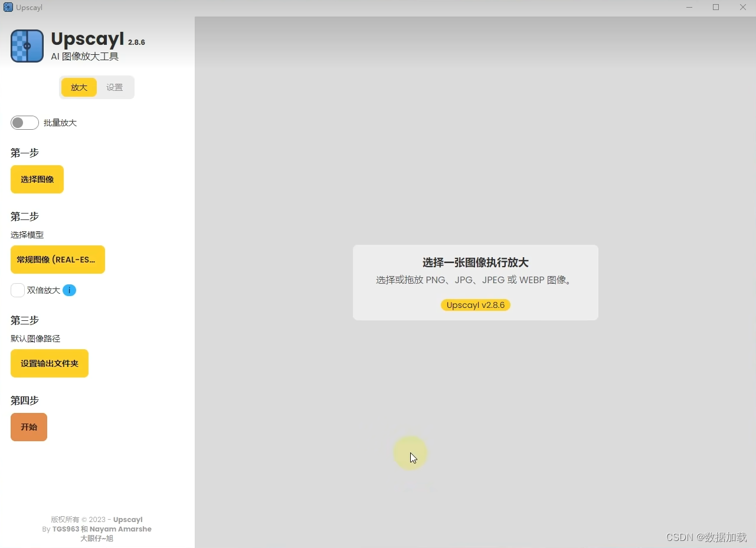
Task: Click the 第三步 heading
Action: [x=25, y=320]
